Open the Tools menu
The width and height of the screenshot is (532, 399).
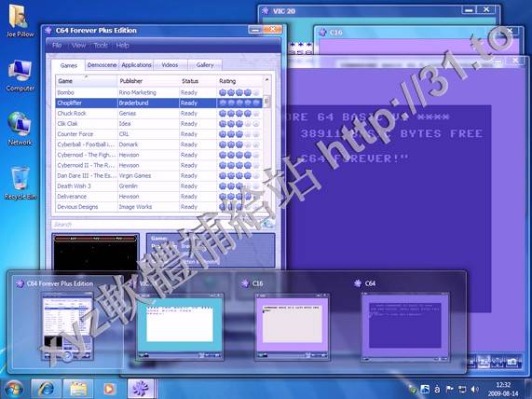[x=101, y=45]
